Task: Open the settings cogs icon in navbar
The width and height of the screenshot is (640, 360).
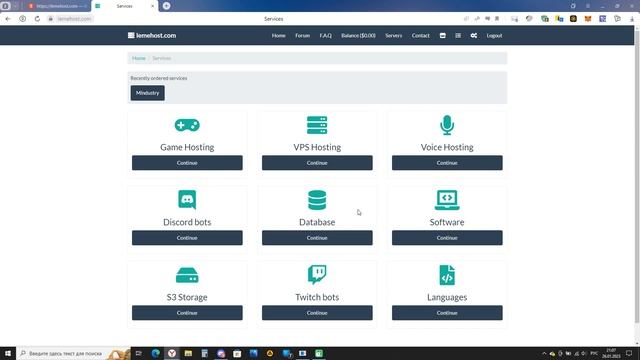Action: click(x=473, y=36)
